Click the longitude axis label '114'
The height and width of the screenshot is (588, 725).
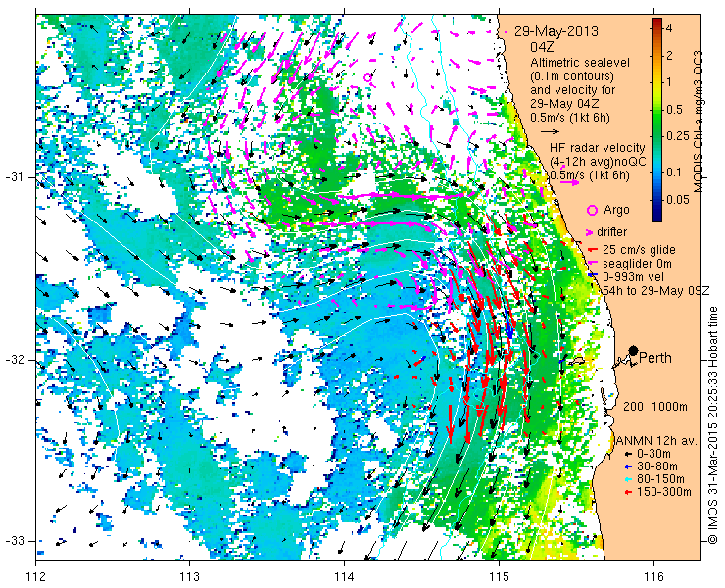(345, 576)
